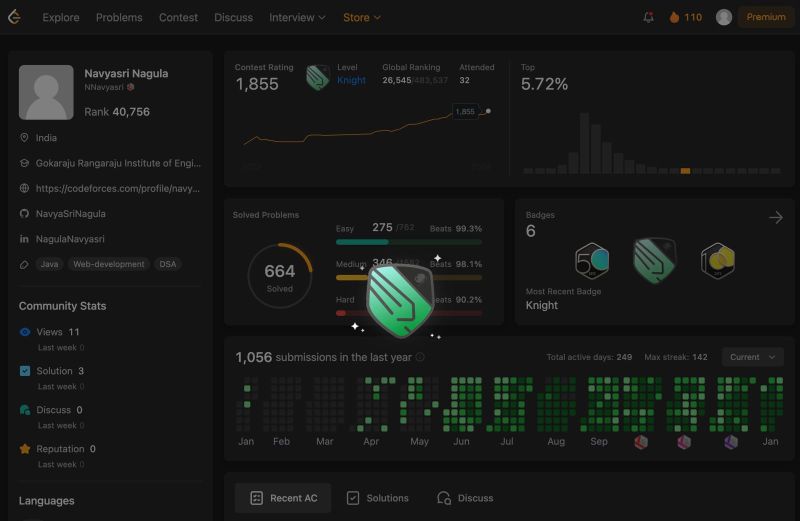Click the Easy problems progress bar
The width and height of the screenshot is (800, 521).
pyautogui.click(x=409, y=242)
